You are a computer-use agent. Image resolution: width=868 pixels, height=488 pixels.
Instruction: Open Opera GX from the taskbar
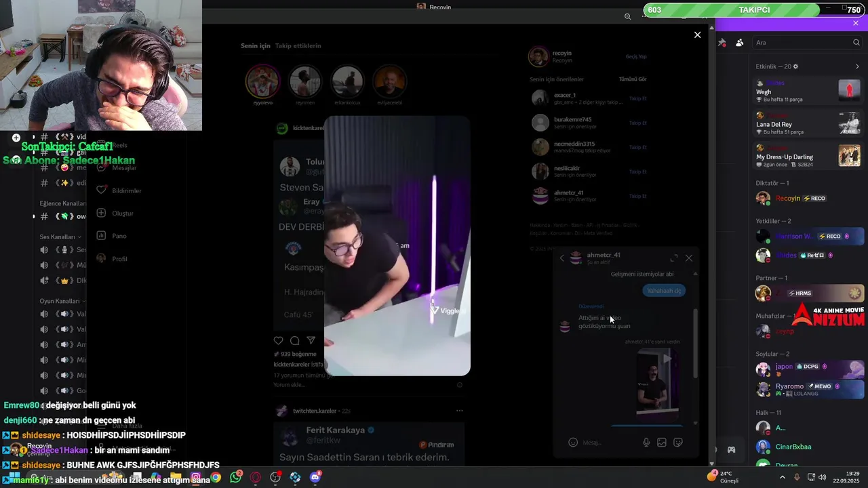click(256, 477)
